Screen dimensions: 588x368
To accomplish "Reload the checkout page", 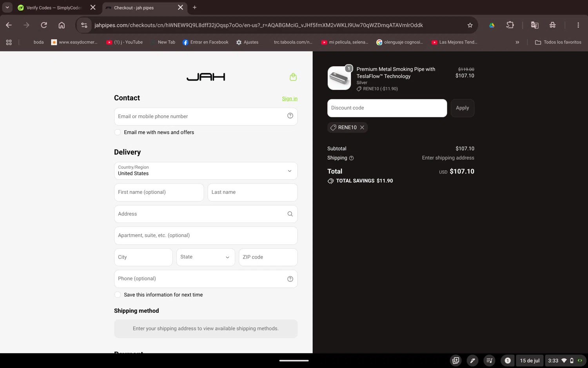I will 44,25.
